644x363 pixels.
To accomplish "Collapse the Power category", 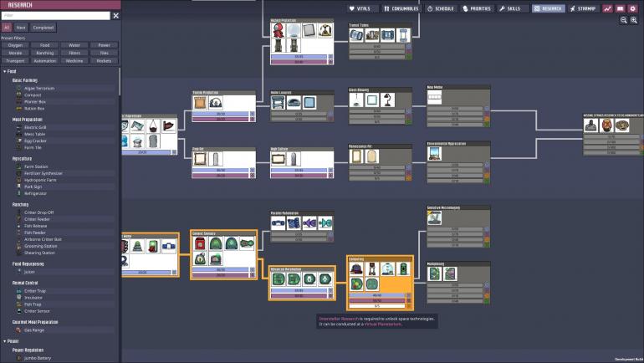I will click(4, 340).
